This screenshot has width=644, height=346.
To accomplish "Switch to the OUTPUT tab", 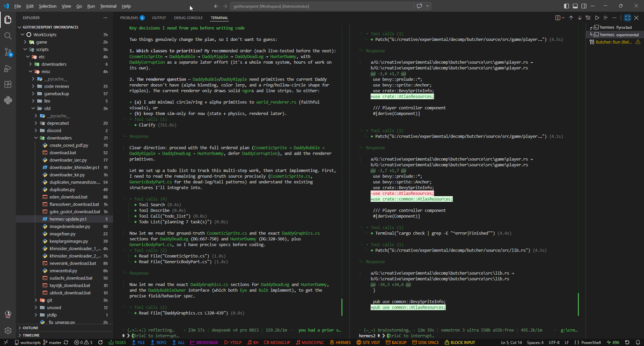I will pos(159,18).
